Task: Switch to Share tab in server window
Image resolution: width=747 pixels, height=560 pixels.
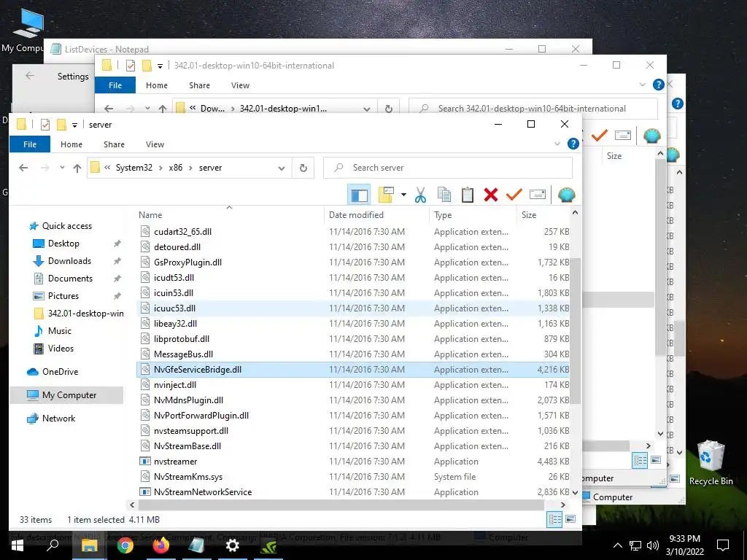Action: [114, 144]
